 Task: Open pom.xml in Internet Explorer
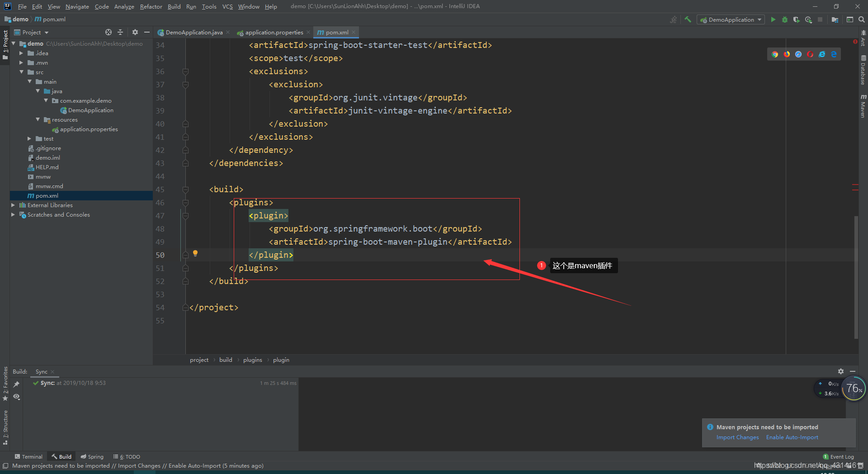pyautogui.click(x=822, y=54)
